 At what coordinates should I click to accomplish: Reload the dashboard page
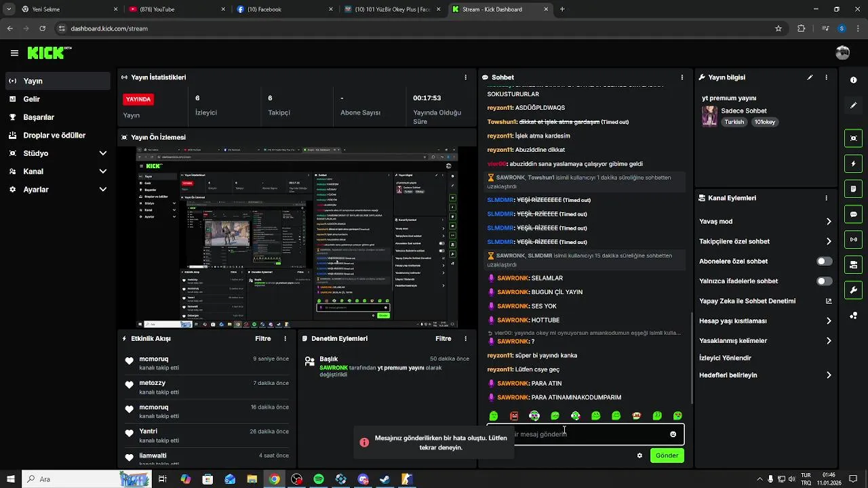(42, 28)
